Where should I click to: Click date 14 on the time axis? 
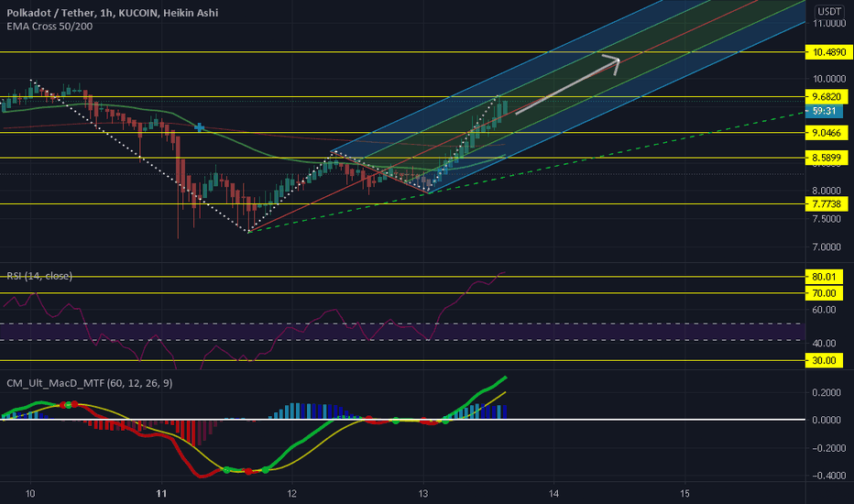(553, 494)
